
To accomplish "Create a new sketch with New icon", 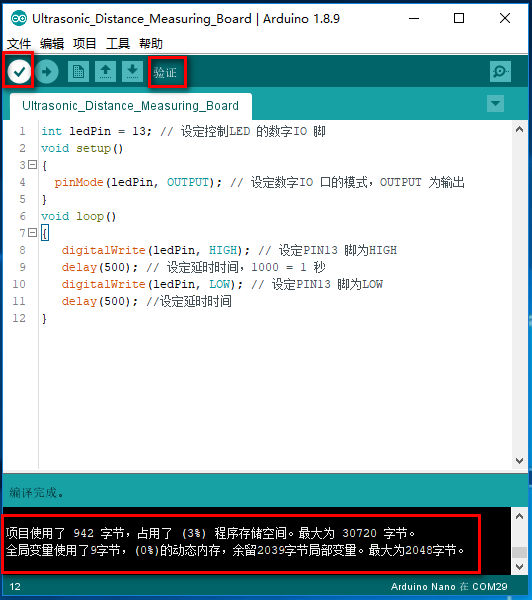I will pos(78,72).
